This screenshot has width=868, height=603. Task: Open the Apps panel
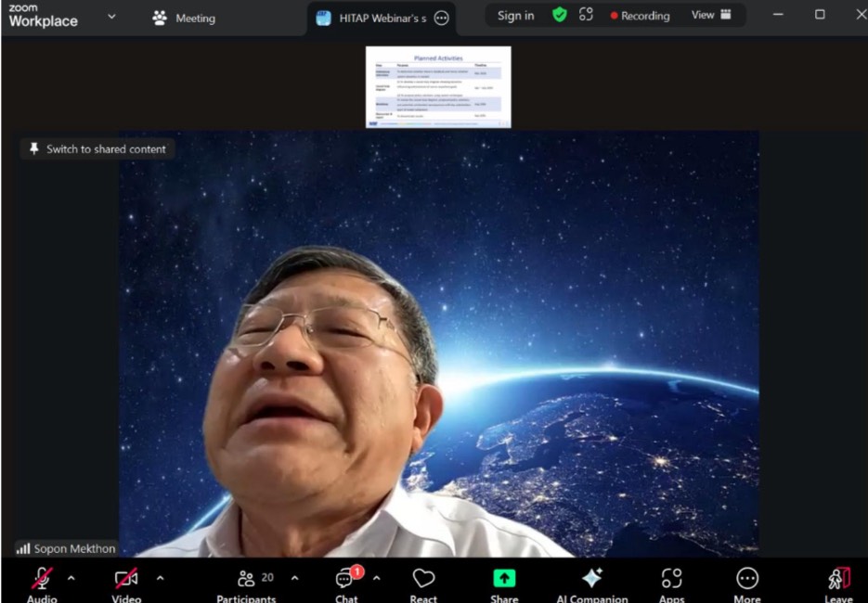click(671, 580)
